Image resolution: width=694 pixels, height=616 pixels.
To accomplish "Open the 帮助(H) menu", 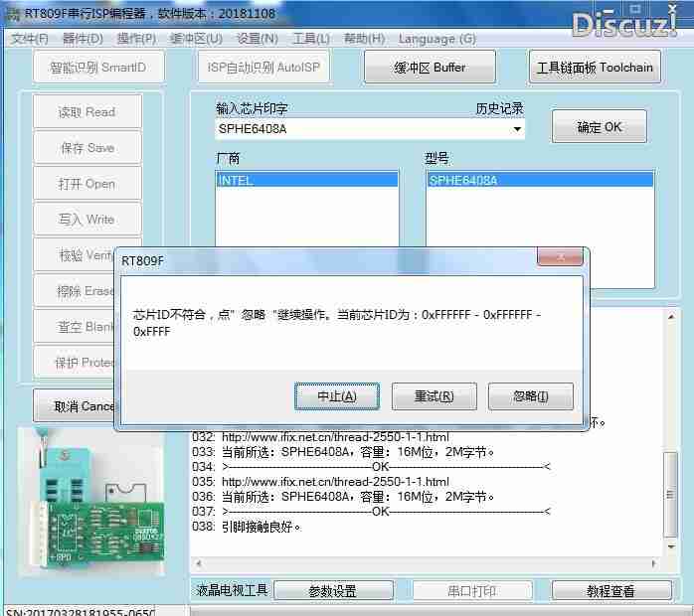I will (x=364, y=39).
